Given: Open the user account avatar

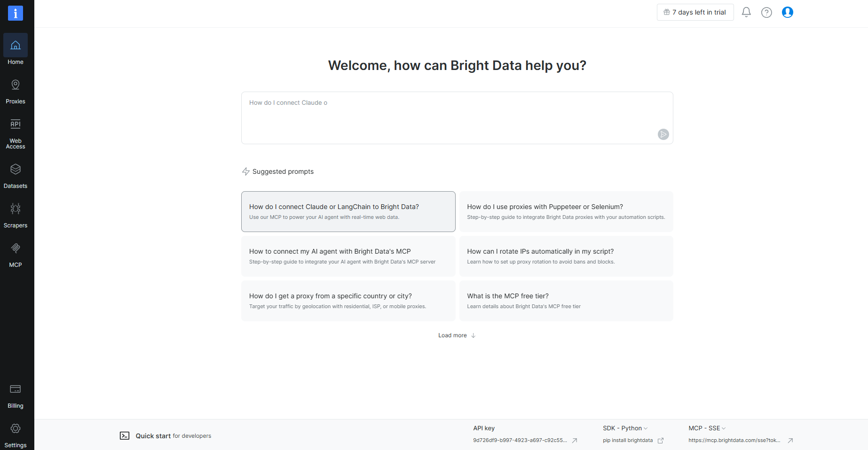Looking at the screenshot, I should [788, 12].
